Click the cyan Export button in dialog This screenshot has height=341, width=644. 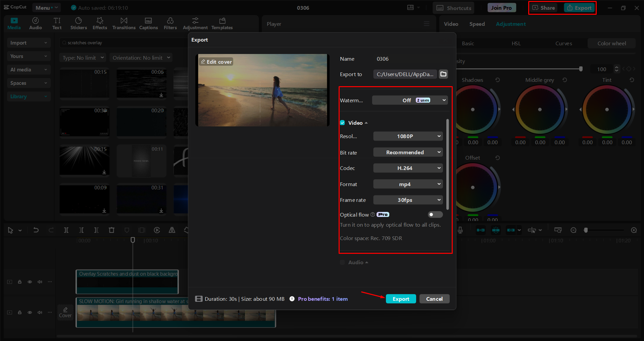click(401, 299)
